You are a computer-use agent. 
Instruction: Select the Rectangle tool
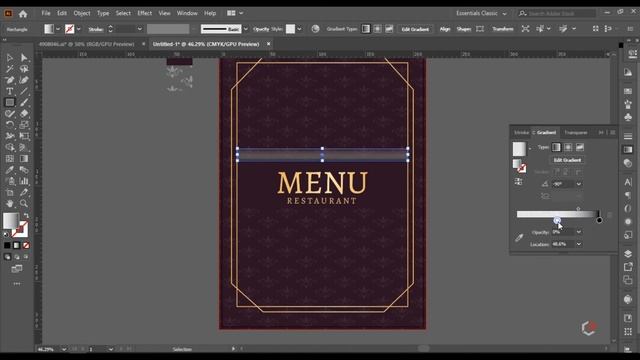coord(10,102)
